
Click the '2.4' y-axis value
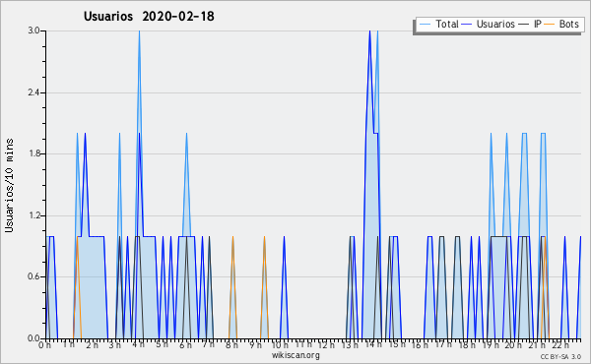33,92
